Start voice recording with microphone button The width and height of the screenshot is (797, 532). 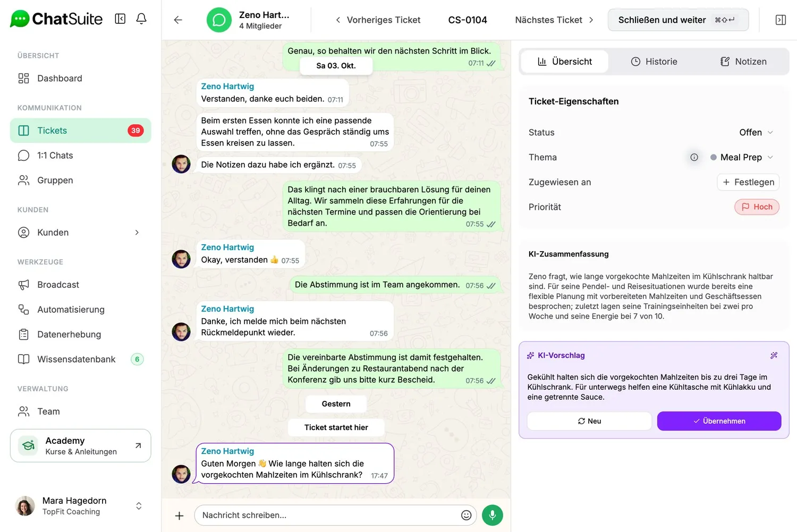493,515
